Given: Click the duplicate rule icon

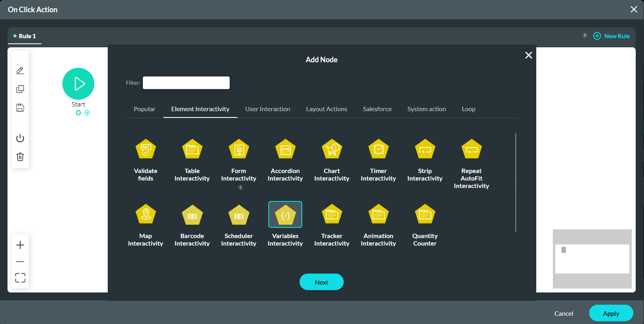Looking at the screenshot, I should pyautogui.click(x=20, y=89).
